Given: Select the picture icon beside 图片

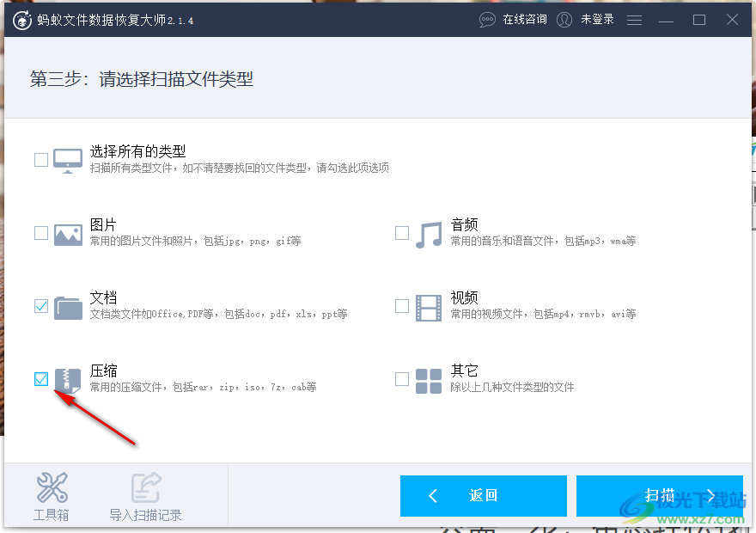Looking at the screenshot, I should [x=68, y=232].
